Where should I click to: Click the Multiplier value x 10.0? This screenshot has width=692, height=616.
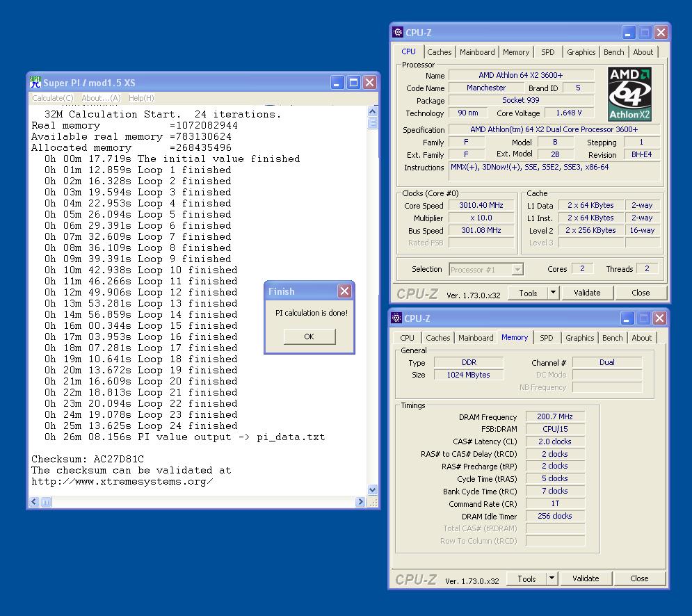[481, 218]
